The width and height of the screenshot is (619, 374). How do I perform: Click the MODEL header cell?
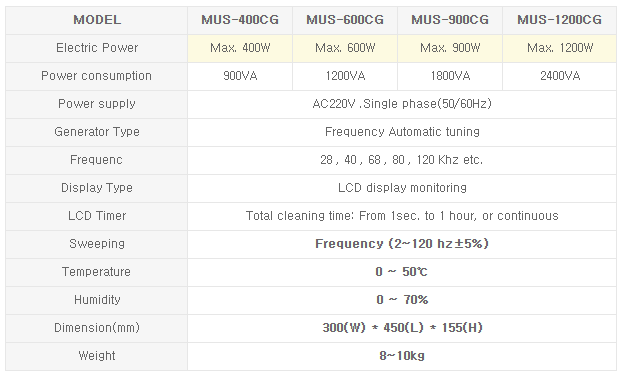(97, 20)
